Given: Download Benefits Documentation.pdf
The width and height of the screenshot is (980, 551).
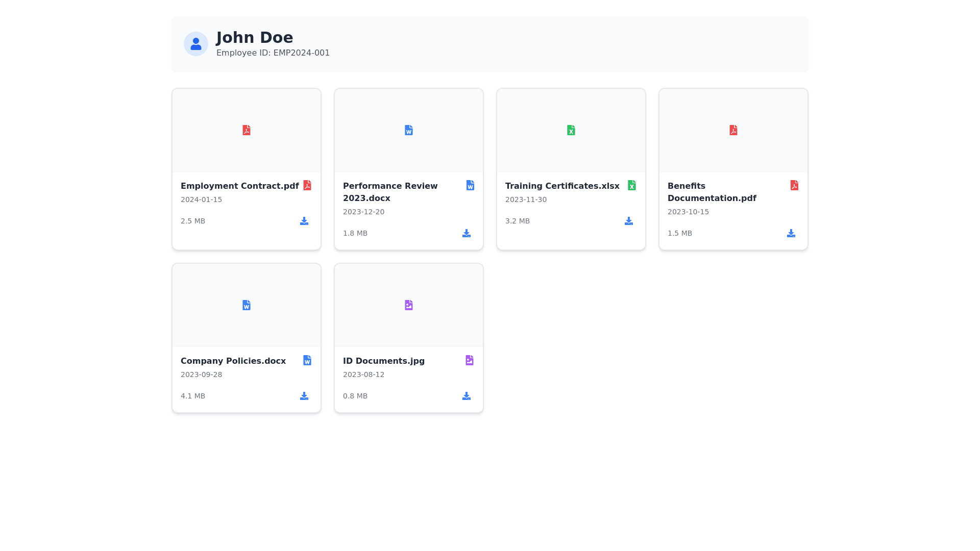Looking at the screenshot, I should click(x=791, y=233).
